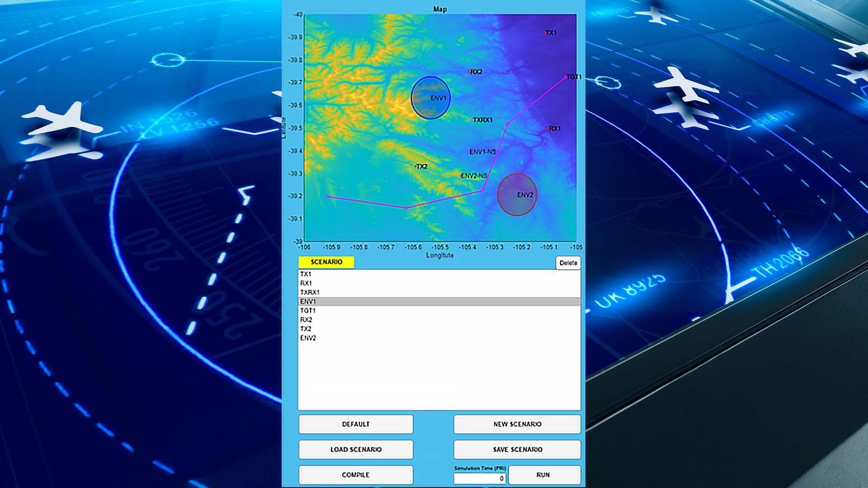Click the Delete button
868x488 pixels.
568,263
